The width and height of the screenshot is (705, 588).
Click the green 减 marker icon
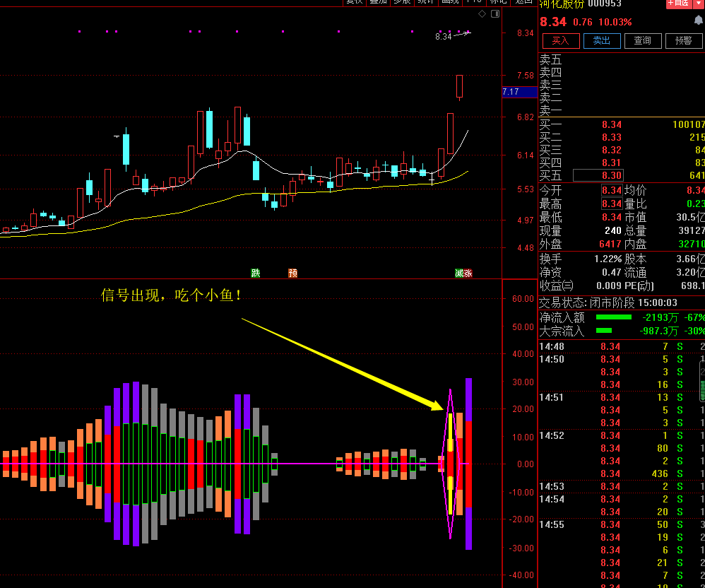459,273
